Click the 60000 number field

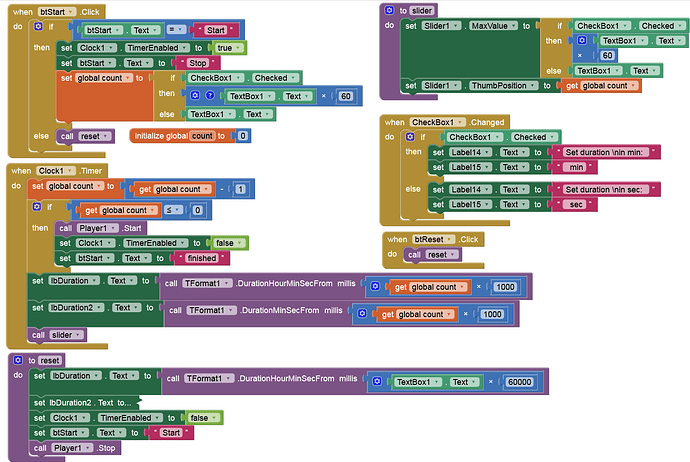pos(520,382)
